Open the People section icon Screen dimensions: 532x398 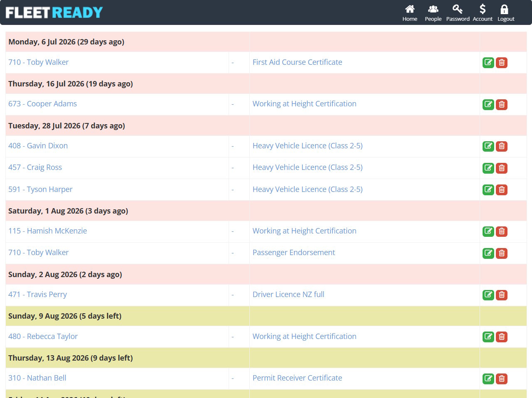(x=433, y=9)
